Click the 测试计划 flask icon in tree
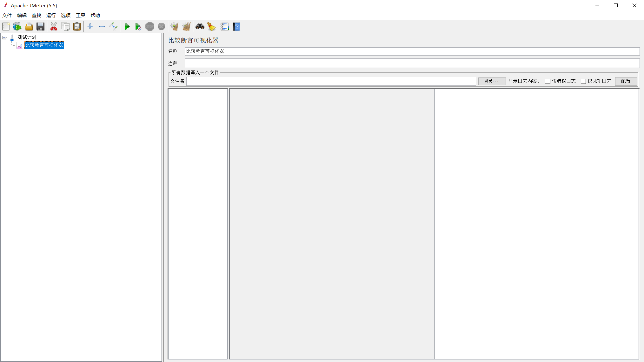 pos(12,38)
